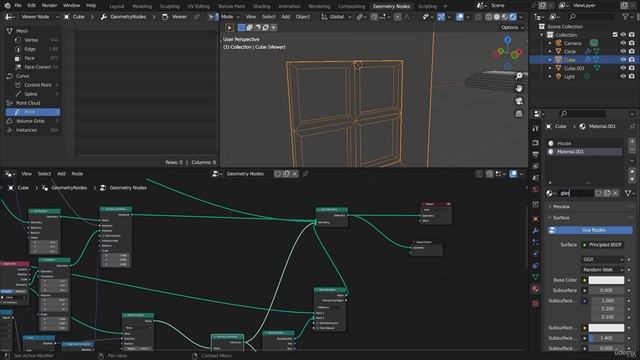Open the Random Walk subsurface method dropdown
Viewport: 640px width, 360px height.
tap(602, 270)
